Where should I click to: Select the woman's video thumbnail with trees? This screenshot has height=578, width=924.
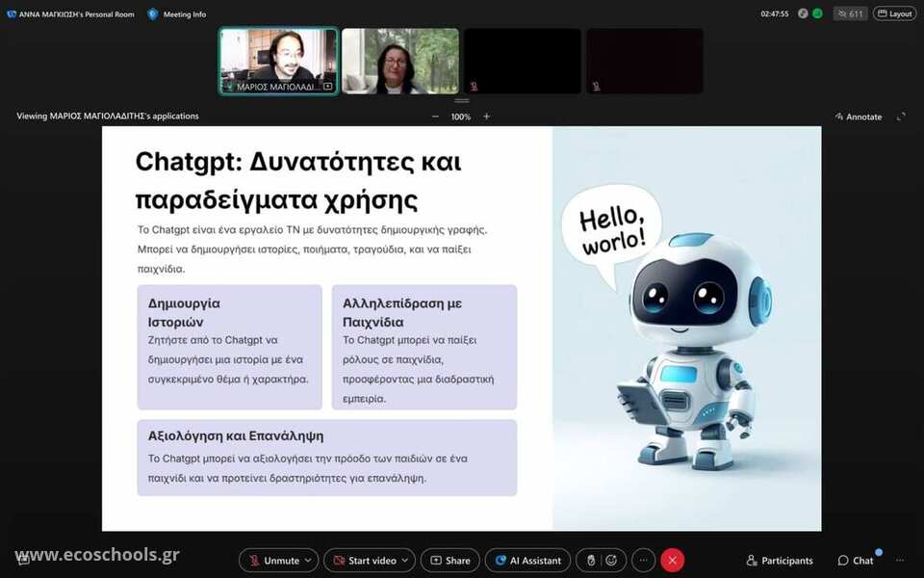coord(400,61)
